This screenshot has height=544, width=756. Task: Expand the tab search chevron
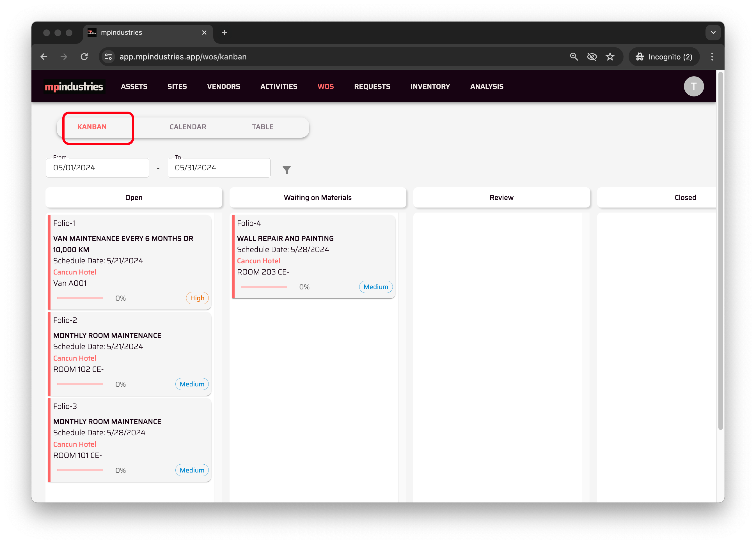tap(713, 33)
